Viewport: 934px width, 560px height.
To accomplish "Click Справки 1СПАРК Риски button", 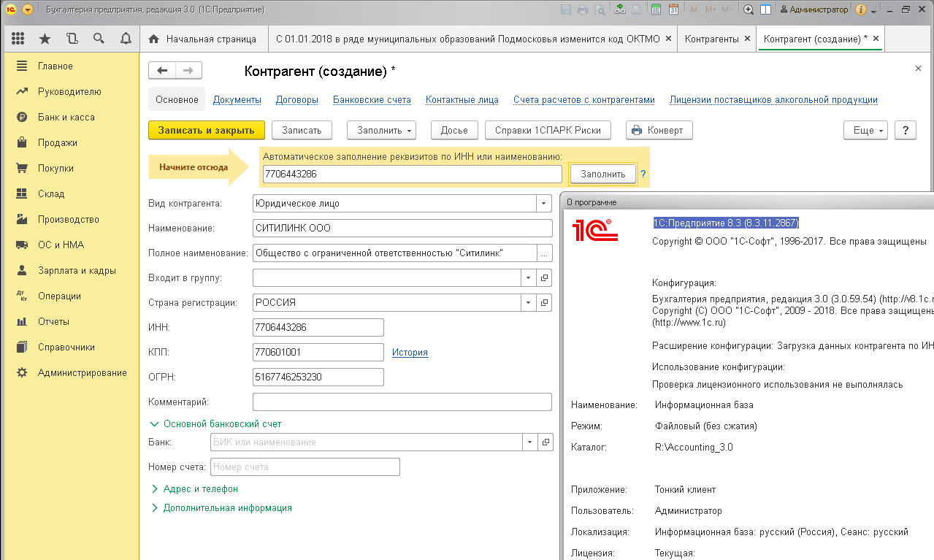I will point(548,130).
